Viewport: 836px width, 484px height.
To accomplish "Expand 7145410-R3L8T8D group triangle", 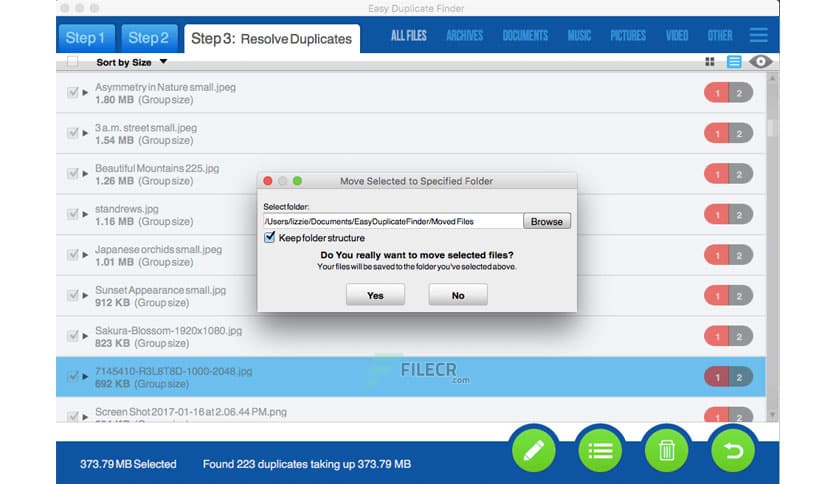I will 85,376.
